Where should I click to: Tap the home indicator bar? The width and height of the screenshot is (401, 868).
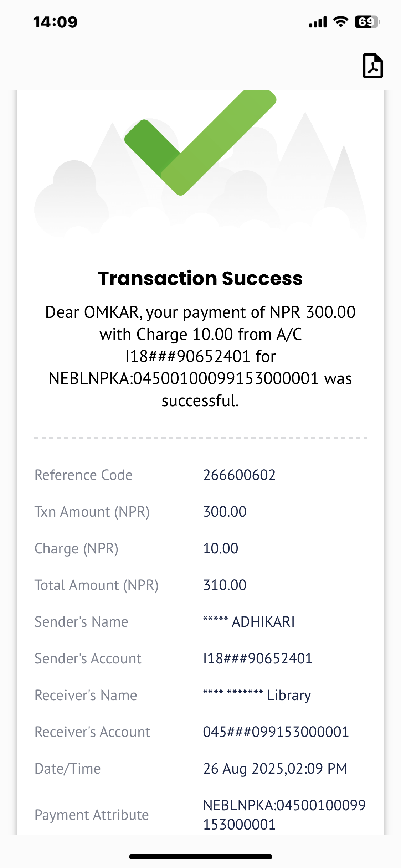point(200,857)
